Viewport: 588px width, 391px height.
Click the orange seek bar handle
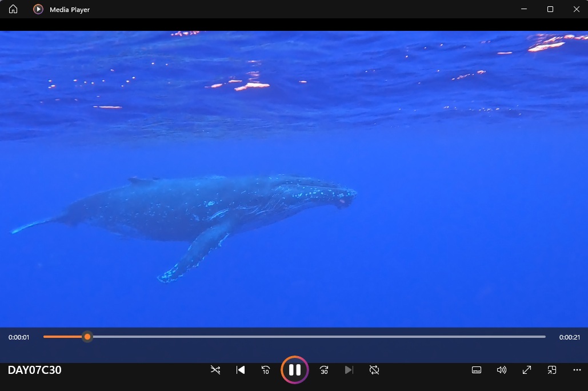[87, 337]
